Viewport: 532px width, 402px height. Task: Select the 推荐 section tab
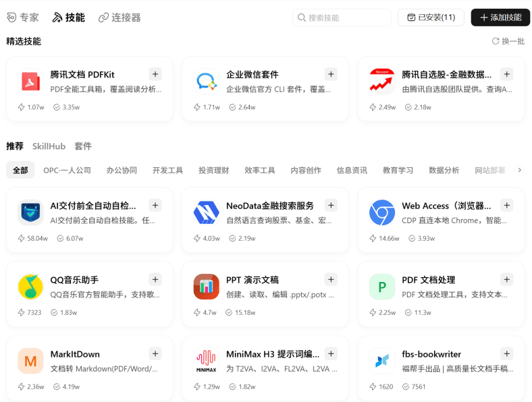(15, 146)
